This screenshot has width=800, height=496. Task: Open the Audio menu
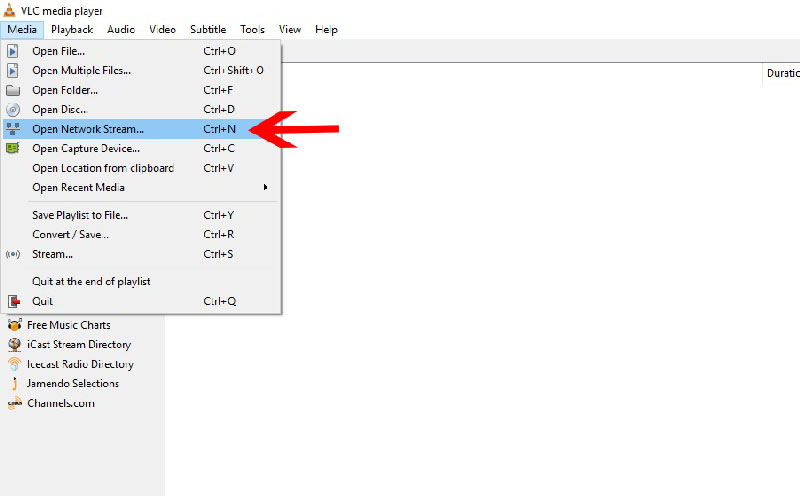click(121, 30)
